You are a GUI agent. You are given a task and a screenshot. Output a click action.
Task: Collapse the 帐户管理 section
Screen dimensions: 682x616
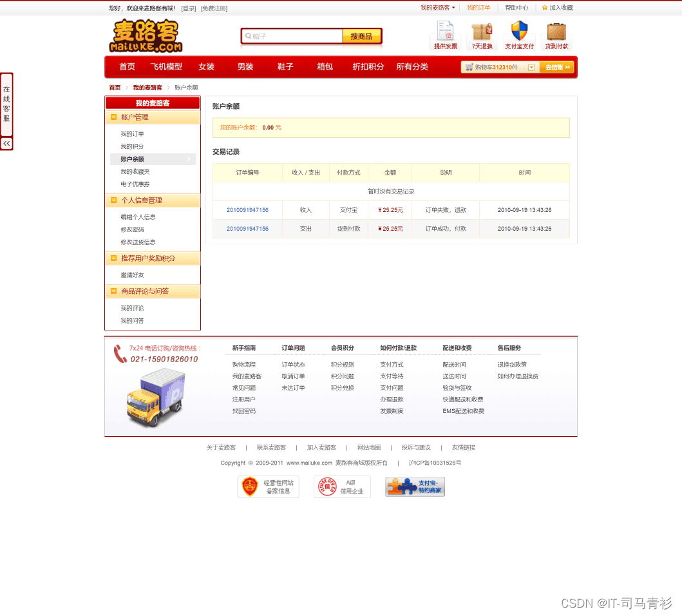113,117
